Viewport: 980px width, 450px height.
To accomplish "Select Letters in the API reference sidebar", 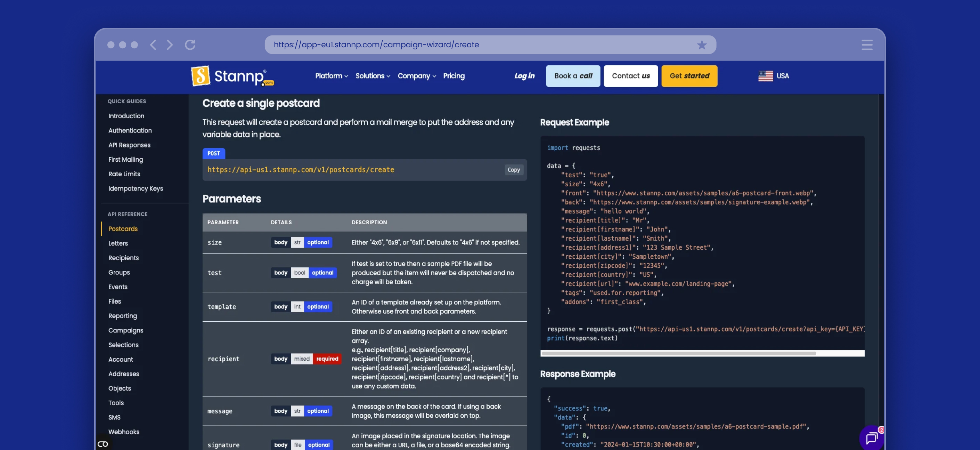I will point(118,243).
